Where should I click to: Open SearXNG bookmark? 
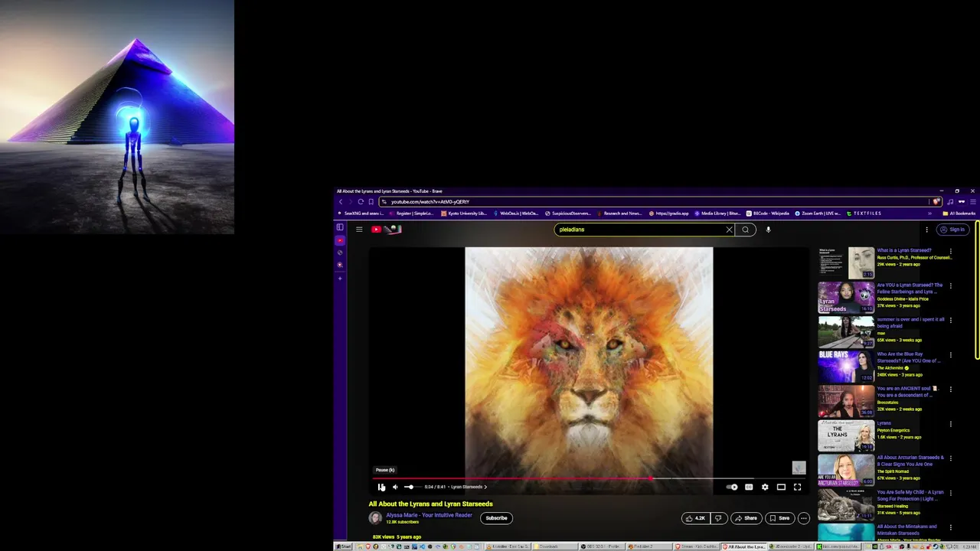[360, 214]
